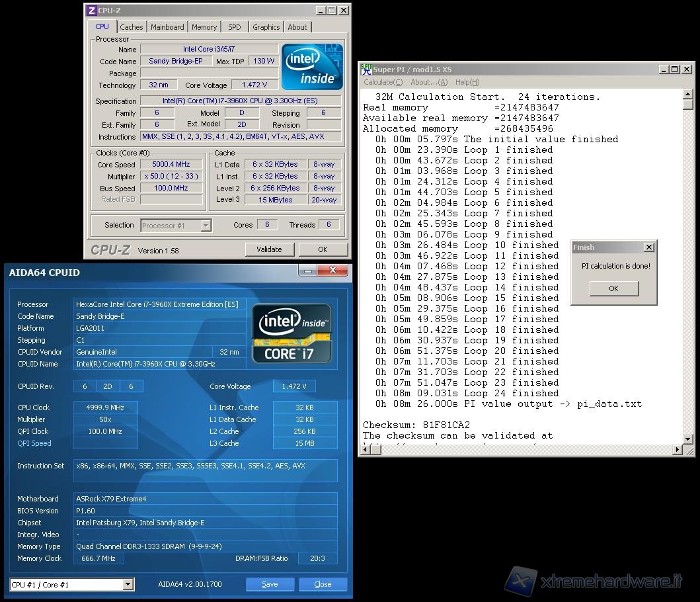Viewport: 700px width, 602px height.
Task: Select the SPD tab
Action: [x=234, y=27]
